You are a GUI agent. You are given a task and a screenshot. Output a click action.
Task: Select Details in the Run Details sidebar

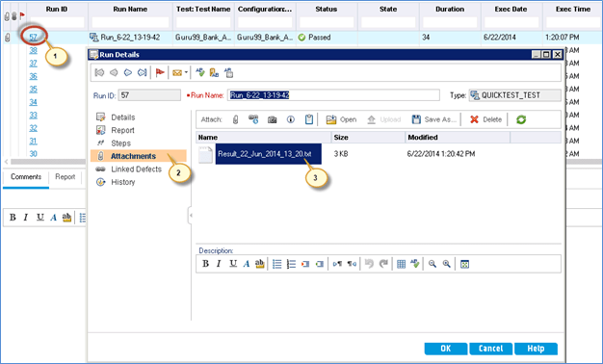tap(122, 117)
